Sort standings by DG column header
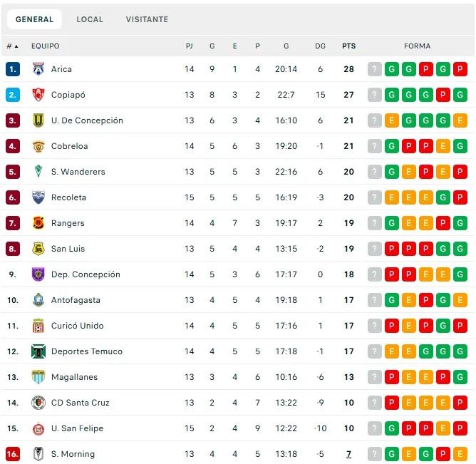Screen dimensions: 476x464 (320, 46)
